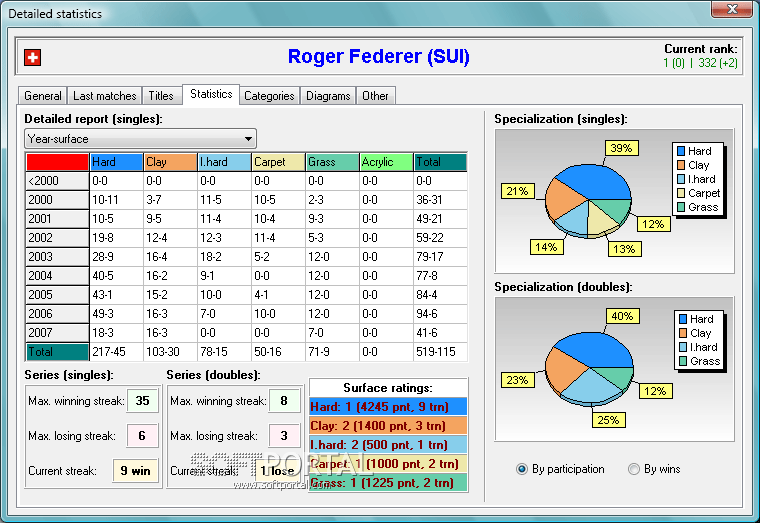Viewport: 760px width, 523px height.
Task: Click the 40% label on doubles pie
Action: (622, 316)
